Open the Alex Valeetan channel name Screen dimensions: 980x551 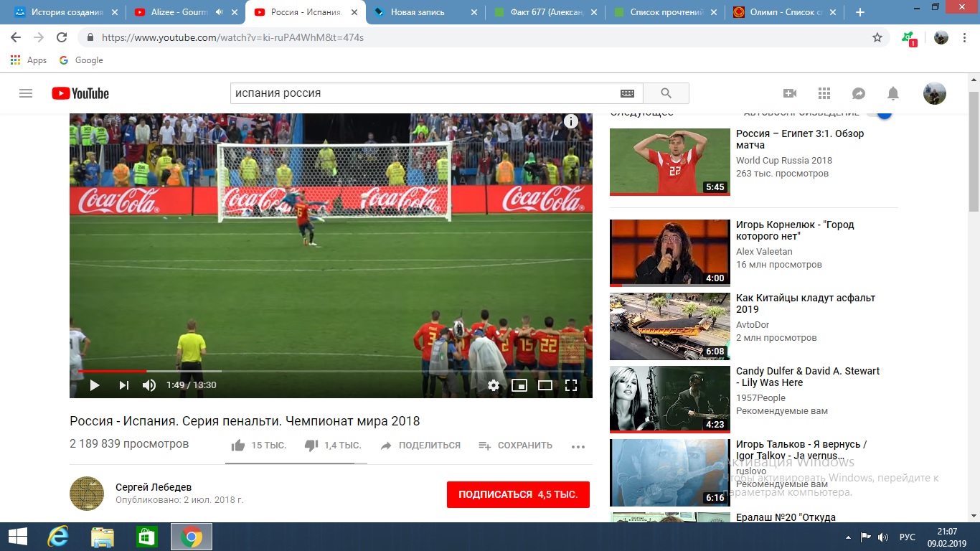pos(764,252)
